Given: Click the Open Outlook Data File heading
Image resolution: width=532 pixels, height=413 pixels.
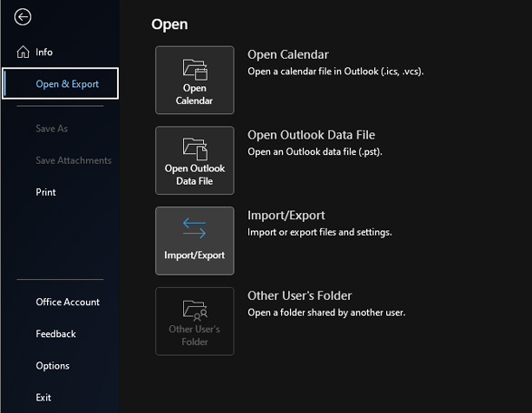Looking at the screenshot, I should pyautogui.click(x=311, y=135).
